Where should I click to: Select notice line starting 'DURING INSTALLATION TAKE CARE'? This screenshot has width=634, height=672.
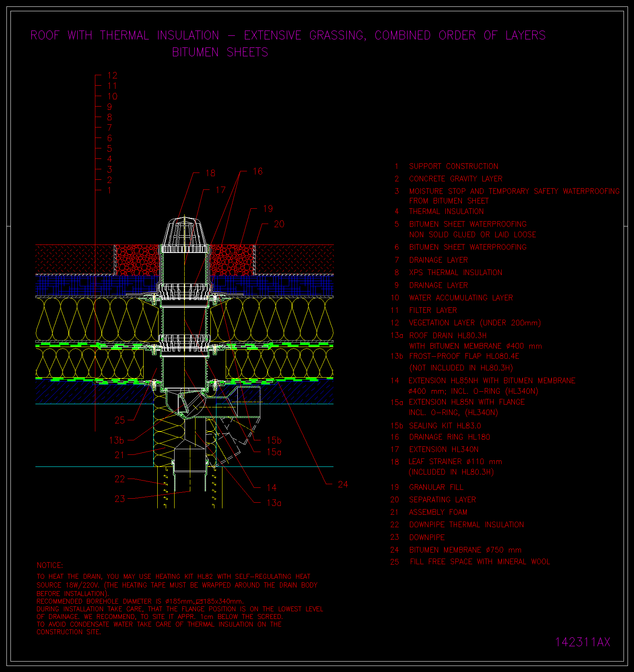click(180, 609)
